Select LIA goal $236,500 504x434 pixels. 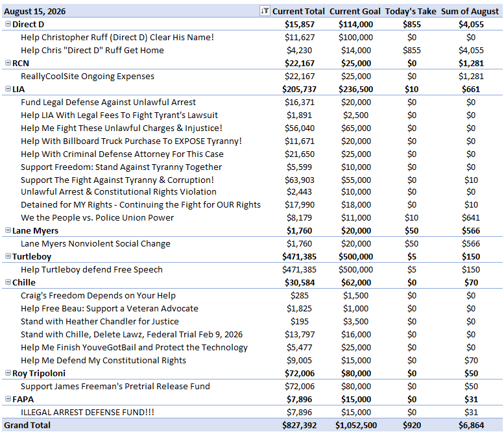356,89
